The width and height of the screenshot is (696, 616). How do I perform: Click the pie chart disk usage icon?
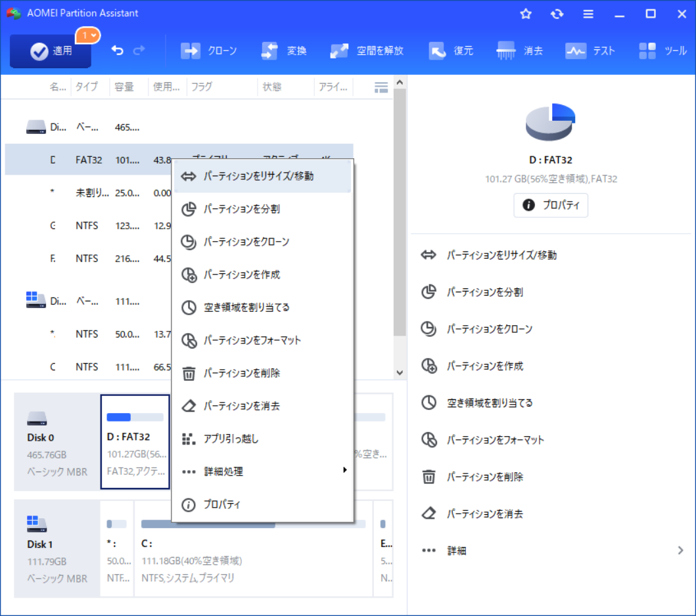(550, 121)
